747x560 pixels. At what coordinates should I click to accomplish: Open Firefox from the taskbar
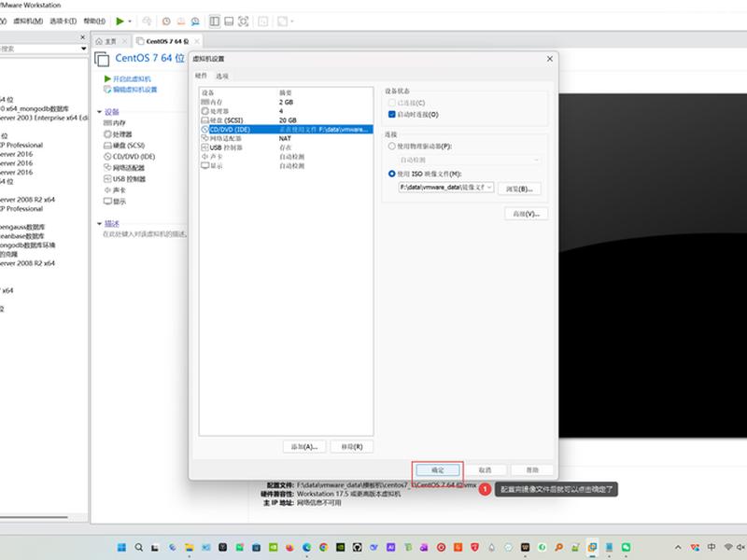(x=289, y=547)
